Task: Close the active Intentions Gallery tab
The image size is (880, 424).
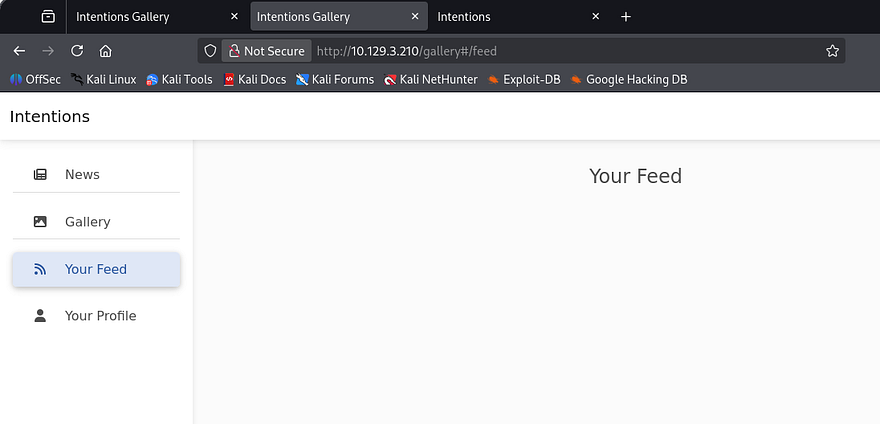Action: (x=414, y=17)
